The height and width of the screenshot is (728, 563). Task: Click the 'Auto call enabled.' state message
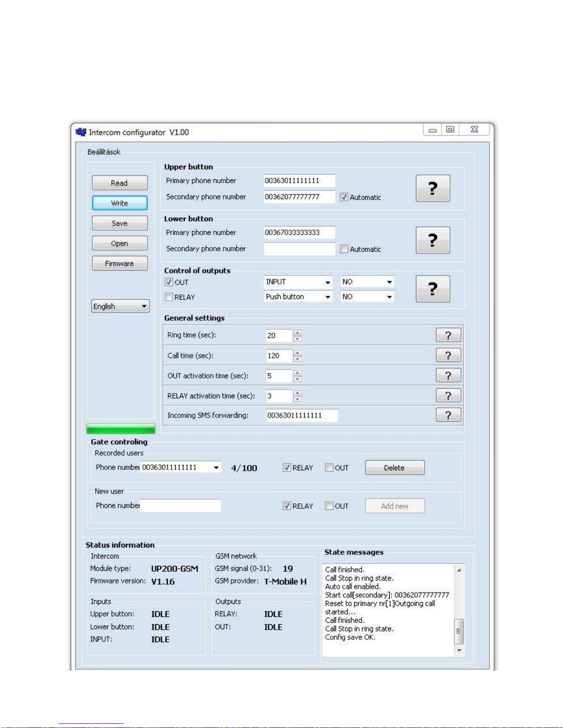[x=353, y=587]
